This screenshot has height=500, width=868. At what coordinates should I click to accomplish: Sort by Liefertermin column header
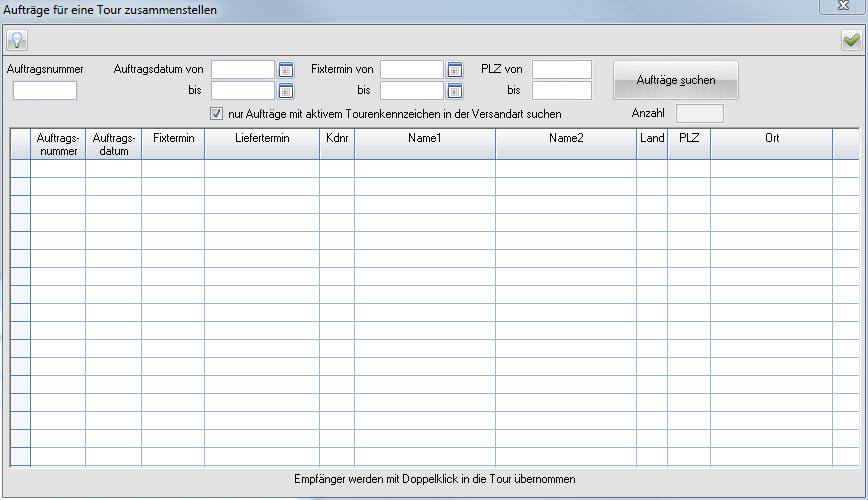click(x=262, y=145)
